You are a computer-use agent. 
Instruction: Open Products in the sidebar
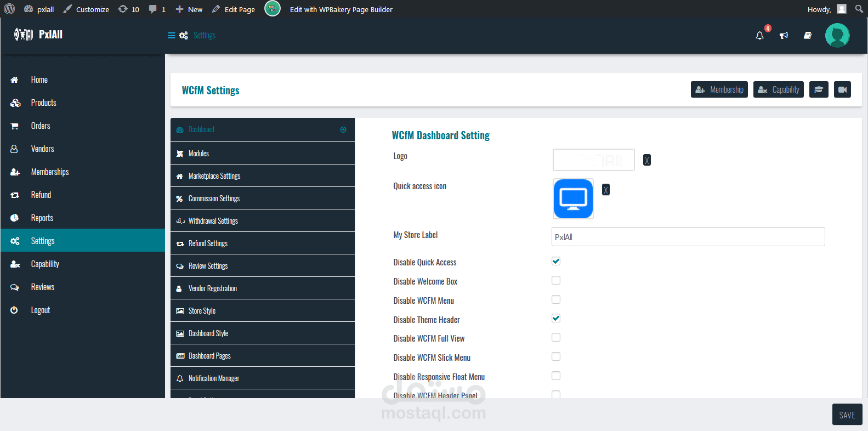(82, 103)
